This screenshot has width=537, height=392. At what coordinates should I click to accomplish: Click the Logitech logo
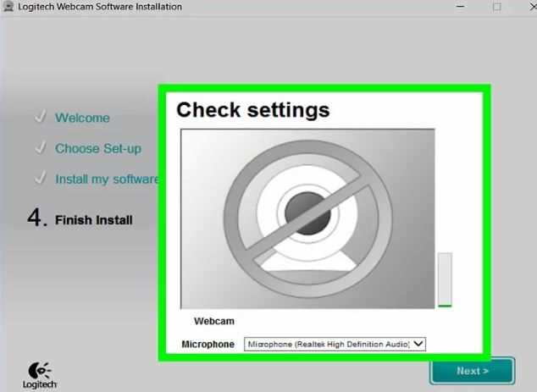pyautogui.click(x=39, y=375)
